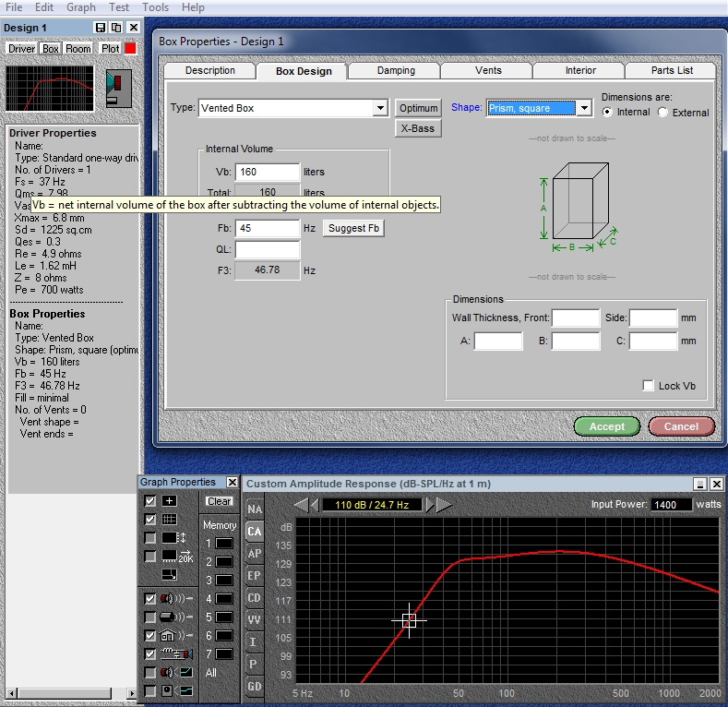Click the red plot color swatch
Viewport: 728px width, 707px height.
(130, 48)
